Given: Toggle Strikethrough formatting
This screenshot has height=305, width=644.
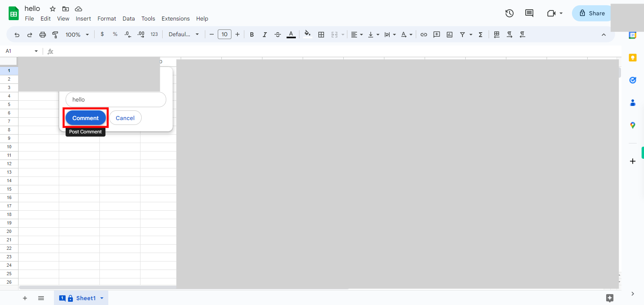Looking at the screenshot, I should click(x=278, y=35).
